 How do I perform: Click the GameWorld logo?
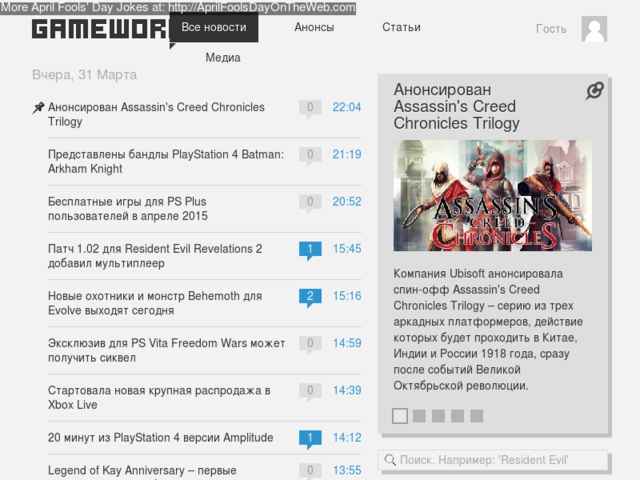(100, 29)
